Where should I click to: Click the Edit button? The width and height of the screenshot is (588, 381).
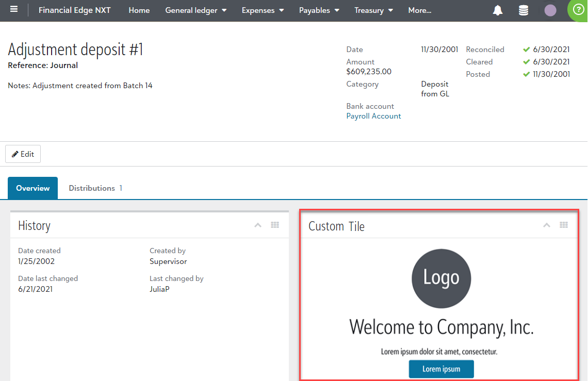[x=23, y=154]
